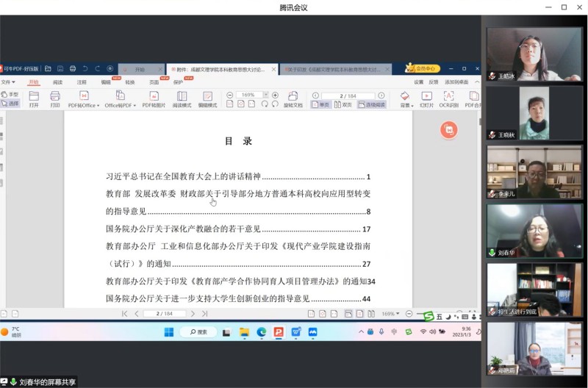588x388 pixels.
Task: Toggle 双页 double page view
Action: [343, 105]
